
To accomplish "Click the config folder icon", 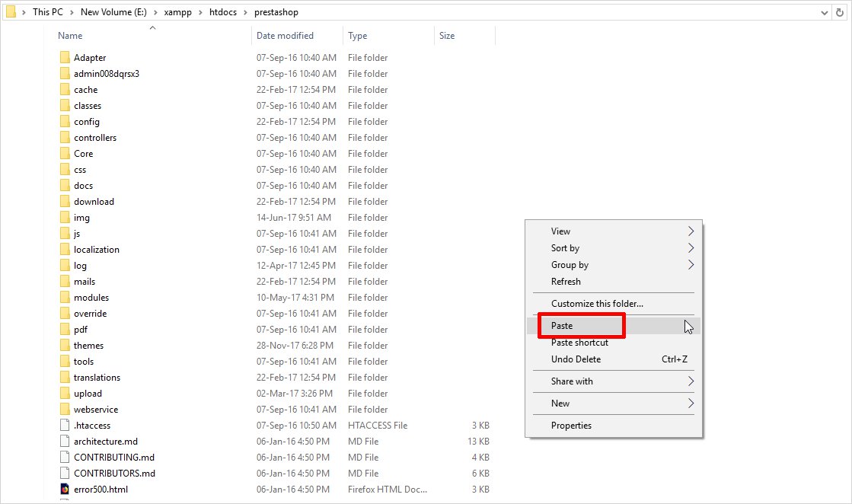I will point(65,122).
